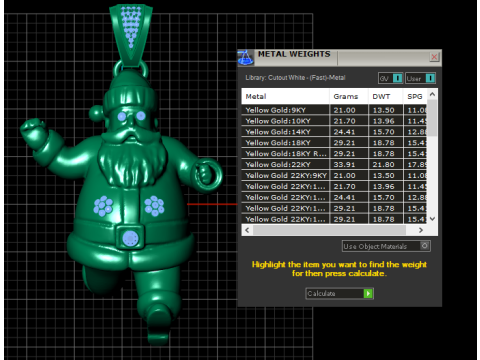Select the Yellow Gold:9KY row
The image size is (480, 360).
click(334, 110)
